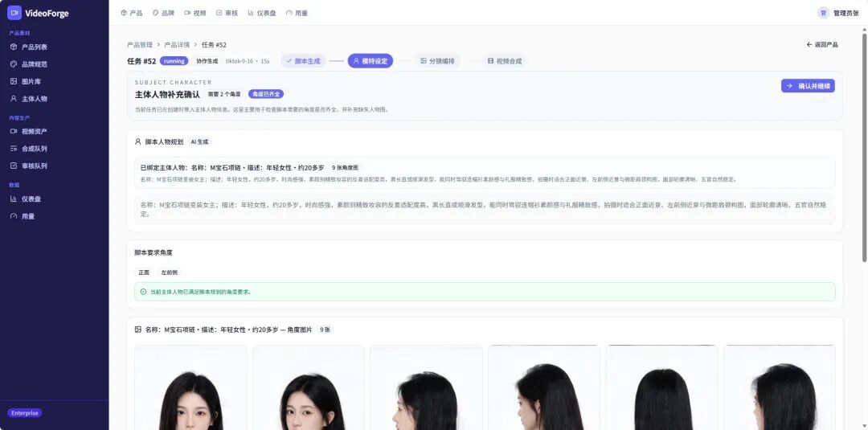Open the 分镜编排 step
The image size is (868, 430).
click(437, 61)
